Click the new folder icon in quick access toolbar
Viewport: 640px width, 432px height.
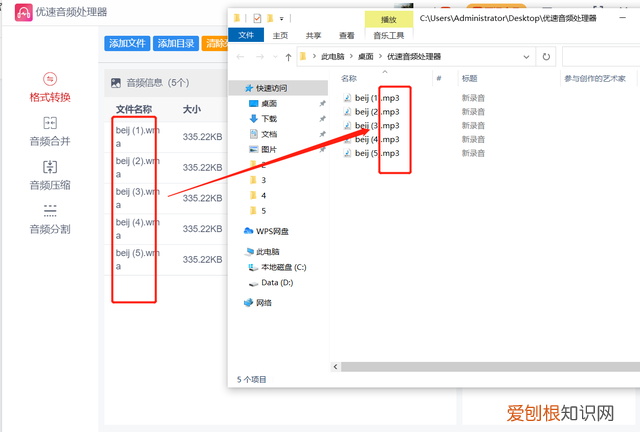tap(270, 18)
